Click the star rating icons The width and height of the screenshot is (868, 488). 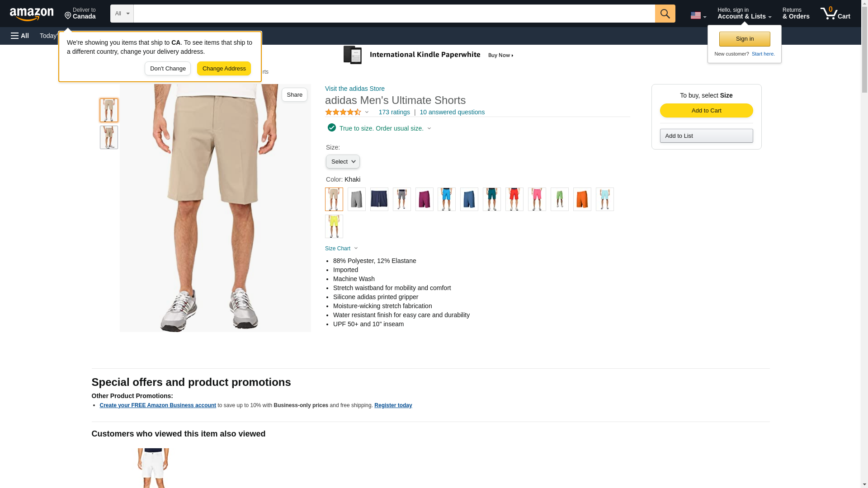[x=343, y=112]
